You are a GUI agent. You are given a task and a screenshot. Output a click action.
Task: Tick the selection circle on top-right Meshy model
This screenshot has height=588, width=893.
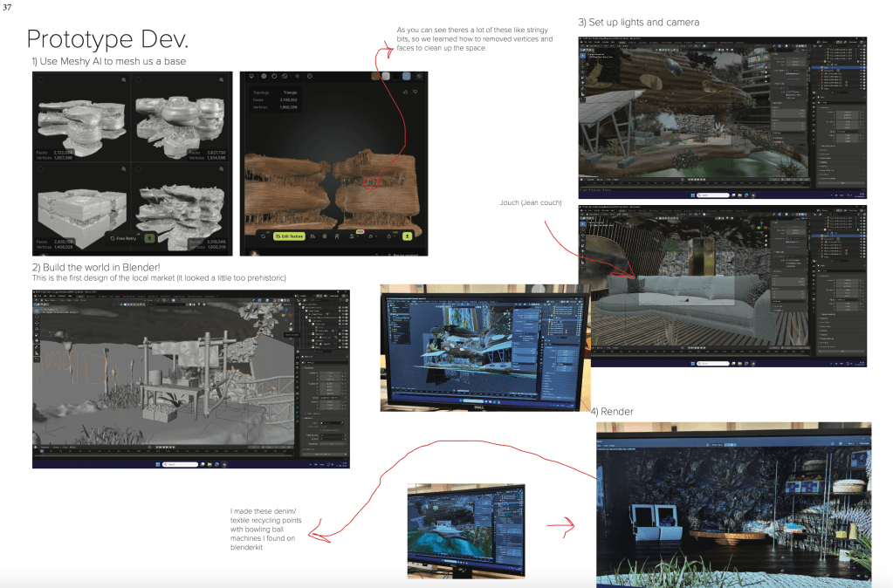140,80
